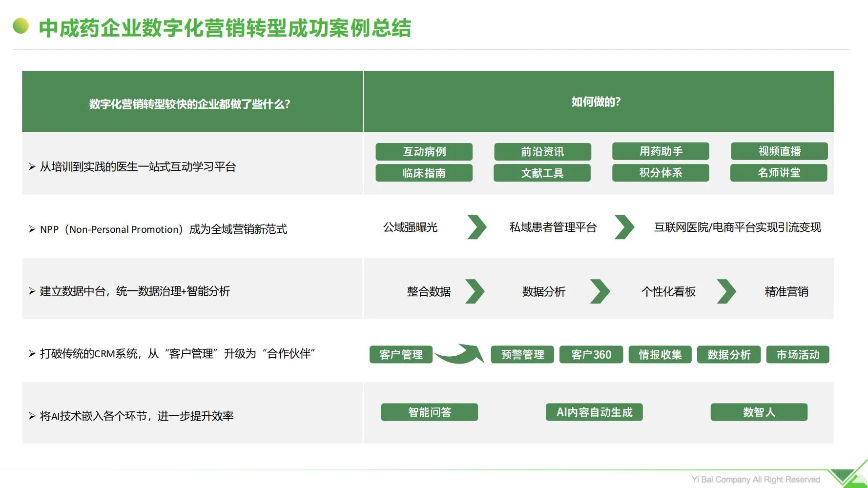Select the 智能问答 tag
This screenshot has height=488, width=868.
point(430,412)
